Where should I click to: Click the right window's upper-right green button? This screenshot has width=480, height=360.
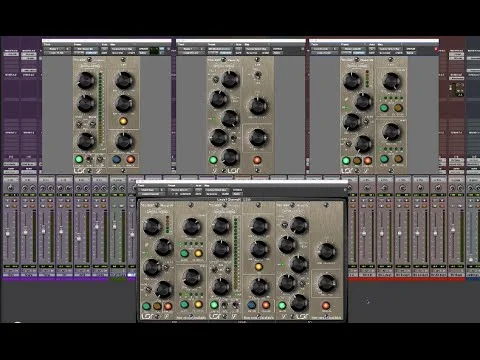click(384, 108)
